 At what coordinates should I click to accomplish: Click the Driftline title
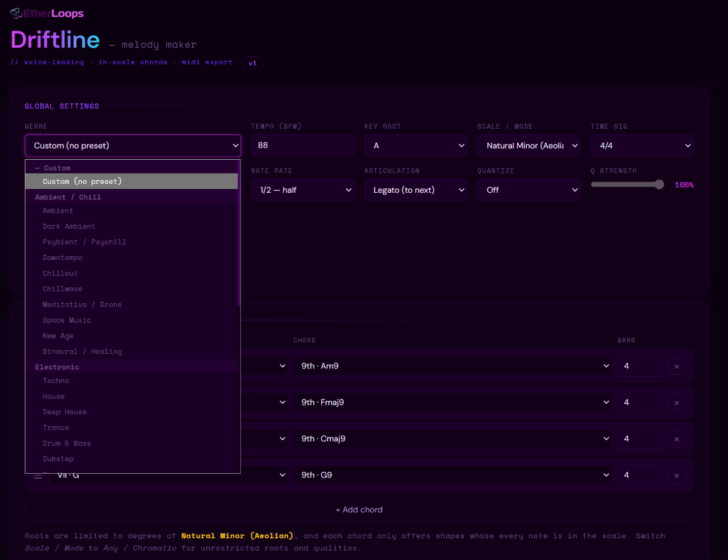pyautogui.click(x=55, y=40)
